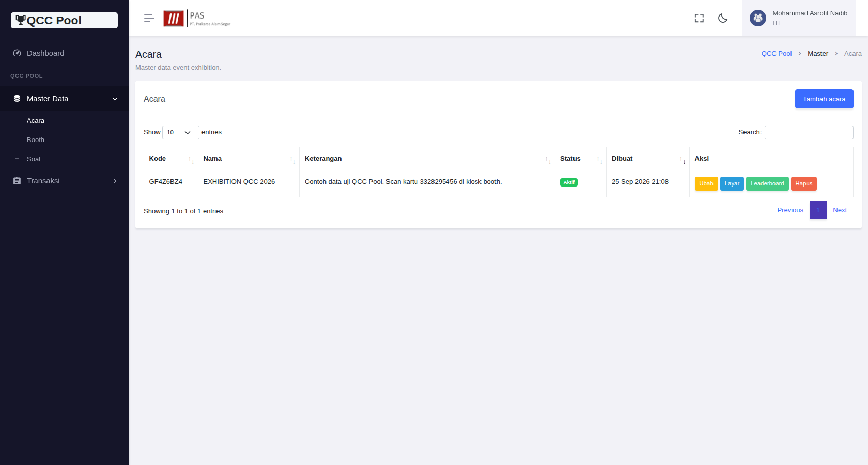The width and height of the screenshot is (868, 465).
Task: Open the green Leaderboard button
Action: point(767,183)
